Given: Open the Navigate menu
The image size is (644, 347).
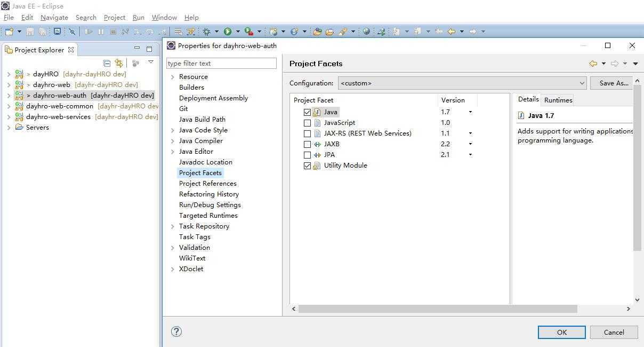Looking at the screenshot, I should 54,17.
